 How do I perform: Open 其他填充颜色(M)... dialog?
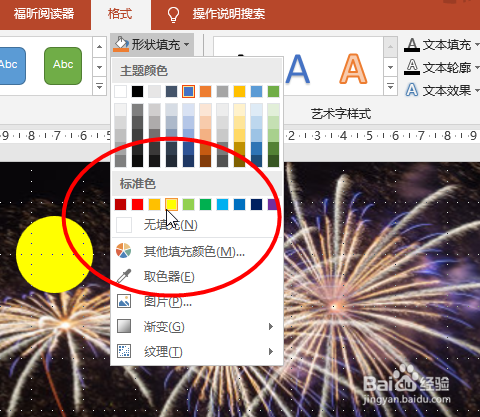(197, 251)
